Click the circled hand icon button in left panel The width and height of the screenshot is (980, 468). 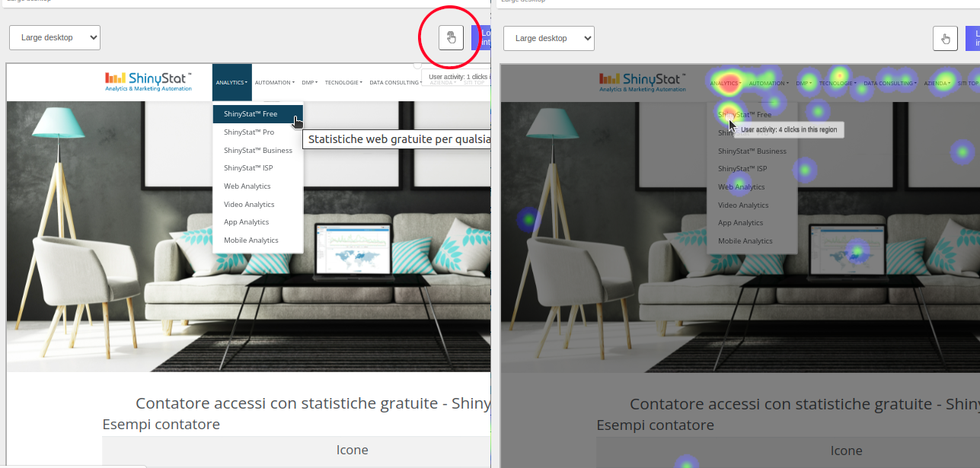(x=451, y=38)
